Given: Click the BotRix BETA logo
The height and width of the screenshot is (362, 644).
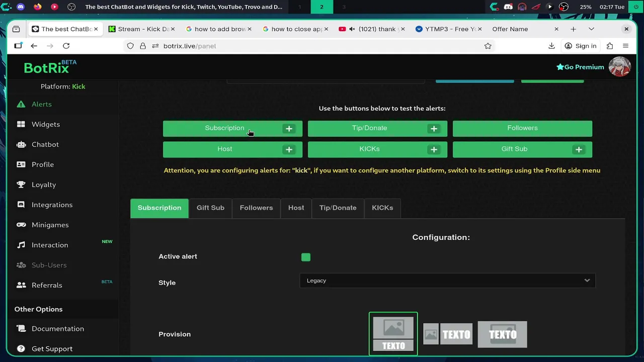Looking at the screenshot, I should point(50,67).
